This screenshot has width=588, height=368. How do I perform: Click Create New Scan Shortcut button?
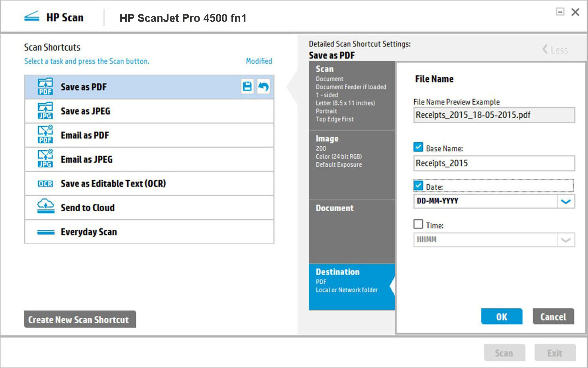pyautogui.click(x=80, y=319)
